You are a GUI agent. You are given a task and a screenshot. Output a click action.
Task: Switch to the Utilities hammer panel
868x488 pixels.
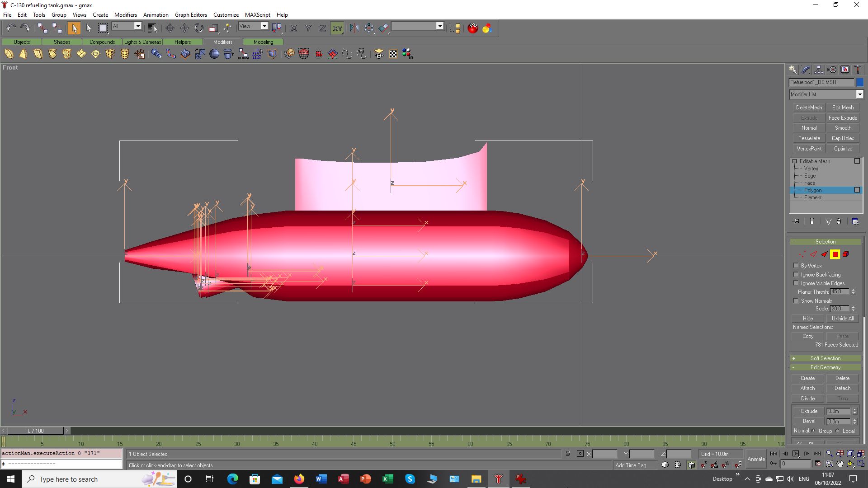tap(858, 70)
